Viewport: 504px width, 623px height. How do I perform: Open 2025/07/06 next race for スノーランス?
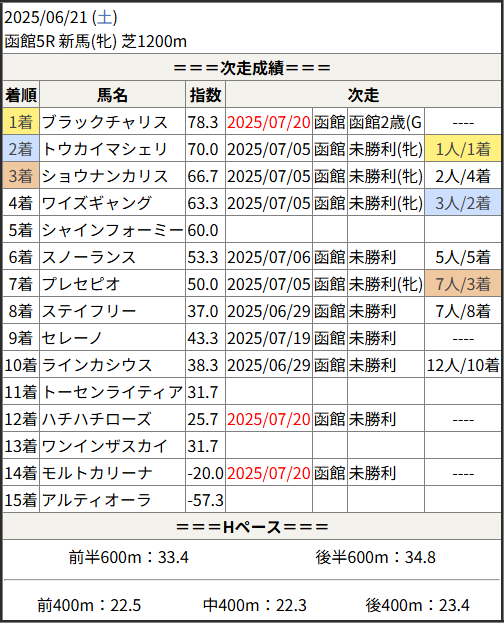click(x=269, y=257)
